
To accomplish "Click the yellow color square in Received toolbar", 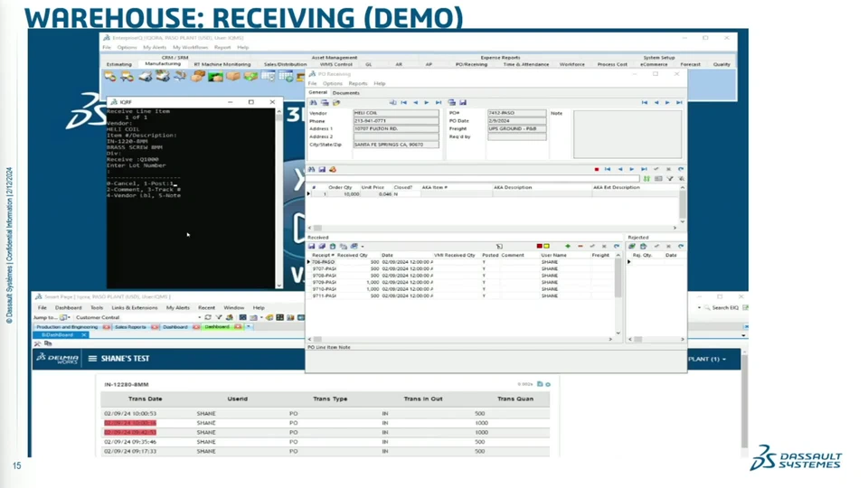I will tap(546, 246).
